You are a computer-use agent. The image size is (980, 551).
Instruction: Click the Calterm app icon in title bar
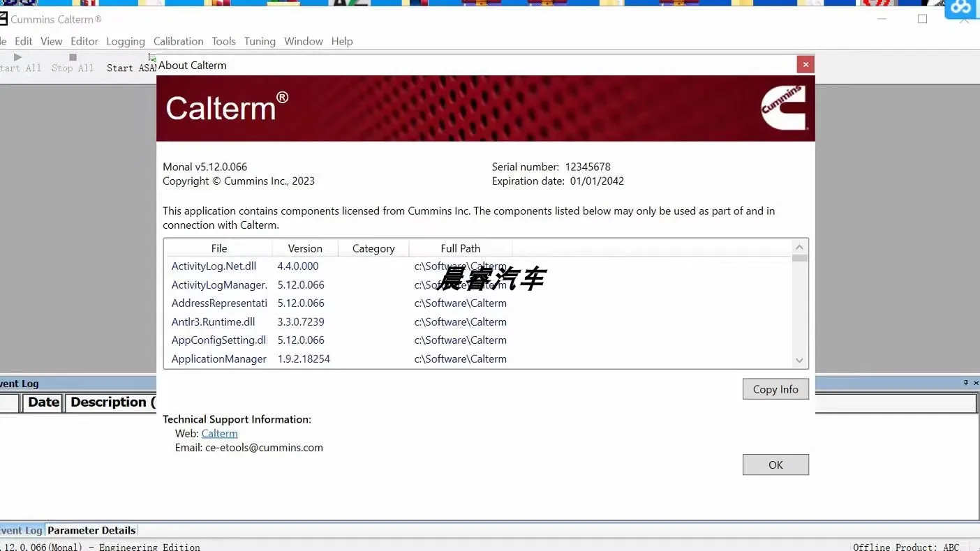(3, 19)
